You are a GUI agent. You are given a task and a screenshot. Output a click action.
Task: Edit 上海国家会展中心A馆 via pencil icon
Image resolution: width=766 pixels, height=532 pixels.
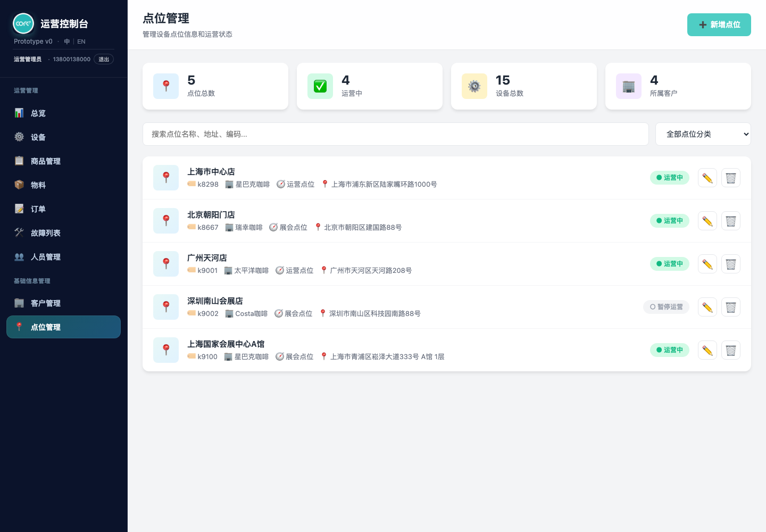click(707, 350)
